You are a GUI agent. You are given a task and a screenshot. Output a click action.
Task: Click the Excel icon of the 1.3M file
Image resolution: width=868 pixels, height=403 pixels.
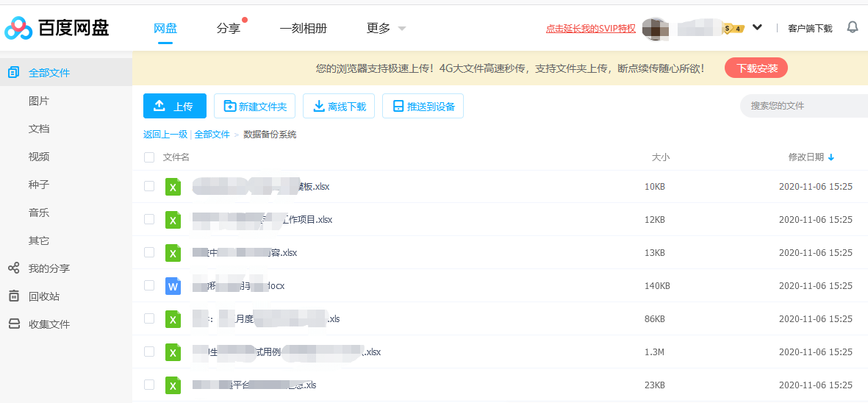point(173,352)
